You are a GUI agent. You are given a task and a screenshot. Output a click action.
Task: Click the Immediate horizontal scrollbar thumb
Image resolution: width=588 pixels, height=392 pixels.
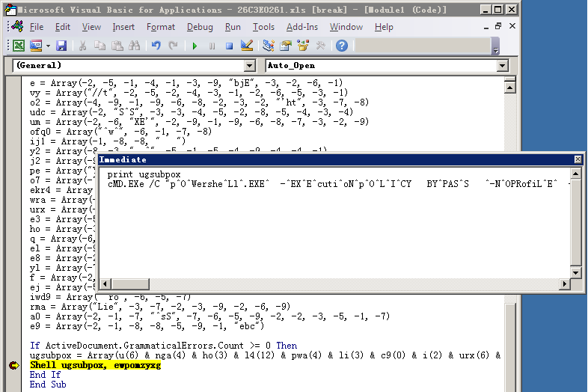tap(130, 284)
